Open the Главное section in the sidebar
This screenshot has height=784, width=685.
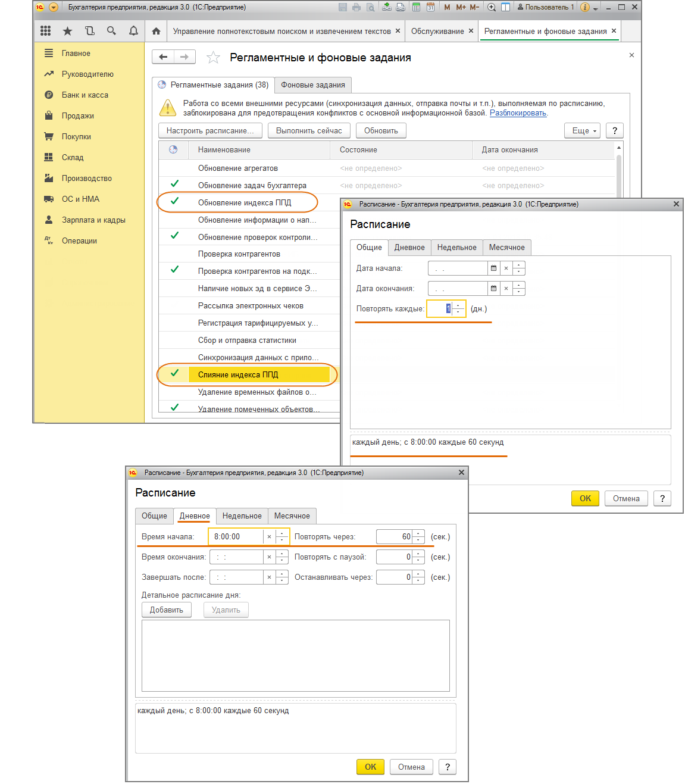(76, 53)
